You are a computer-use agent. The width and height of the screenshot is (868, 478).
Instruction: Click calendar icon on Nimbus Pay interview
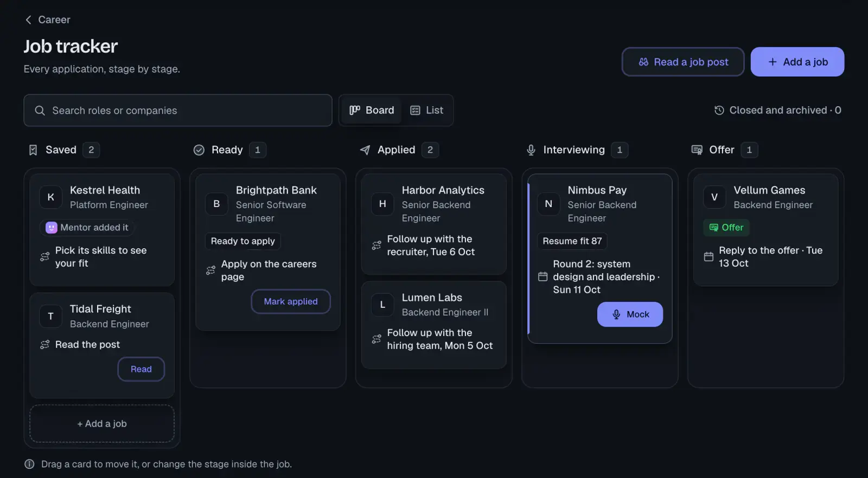(542, 277)
